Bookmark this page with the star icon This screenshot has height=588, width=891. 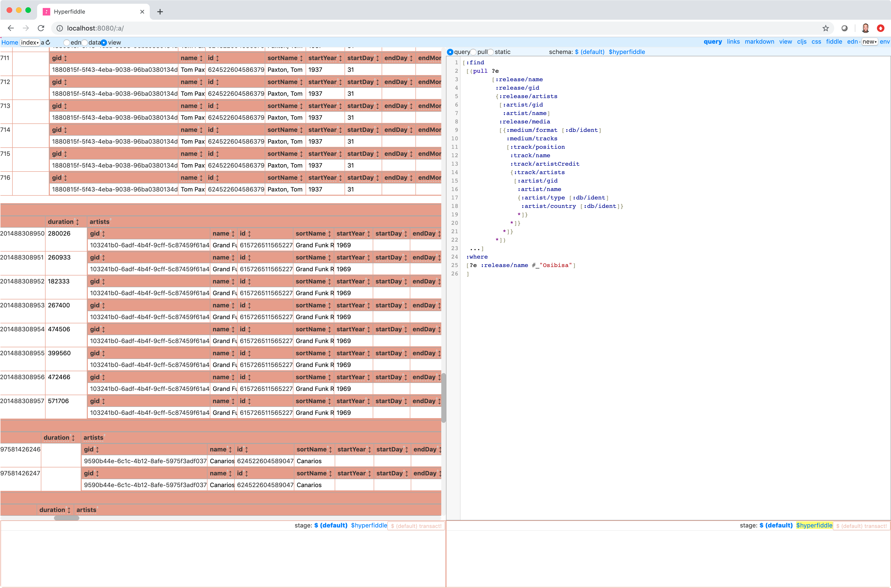click(826, 28)
